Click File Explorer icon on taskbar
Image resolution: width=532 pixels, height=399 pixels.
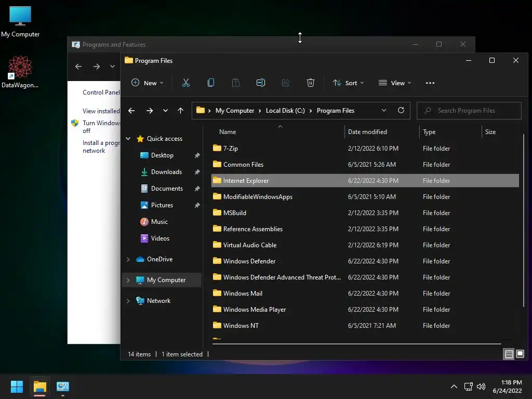(x=39, y=387)
